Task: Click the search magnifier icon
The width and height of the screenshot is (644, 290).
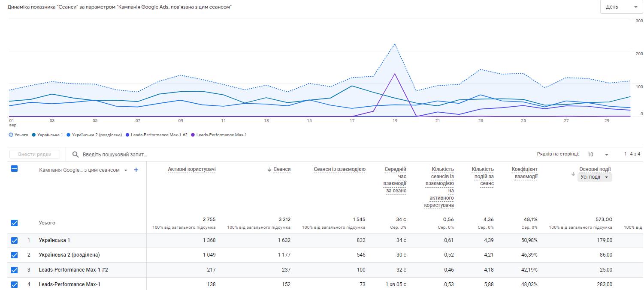Action: (76, 154)
